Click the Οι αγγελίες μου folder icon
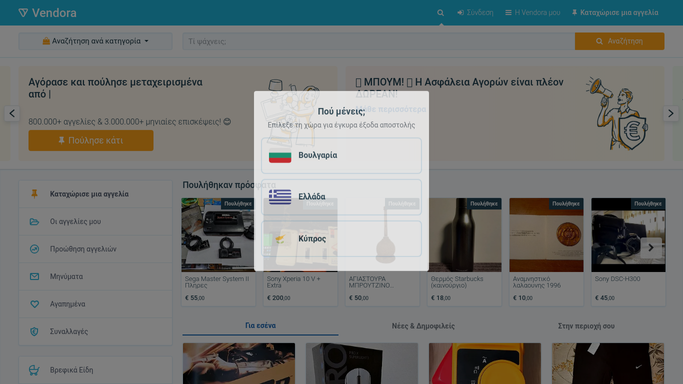 pos(34,222)
